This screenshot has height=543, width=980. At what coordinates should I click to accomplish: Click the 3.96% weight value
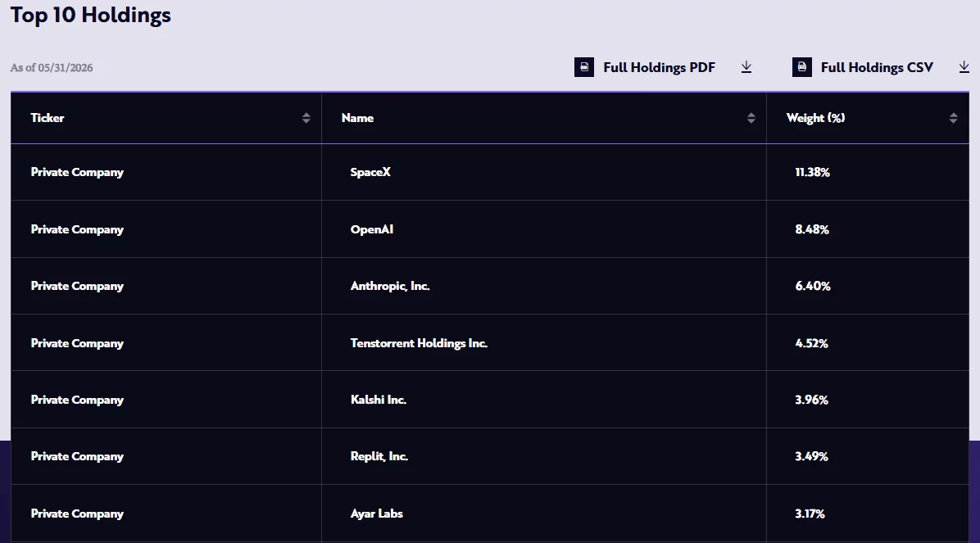click(x=811, y=400)
